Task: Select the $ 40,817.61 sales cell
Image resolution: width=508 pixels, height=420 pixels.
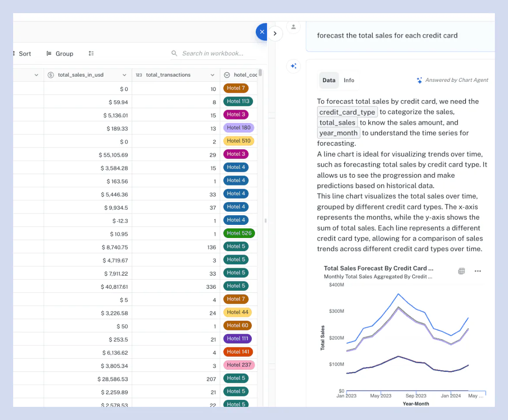Action: click(x=88, y=287)
